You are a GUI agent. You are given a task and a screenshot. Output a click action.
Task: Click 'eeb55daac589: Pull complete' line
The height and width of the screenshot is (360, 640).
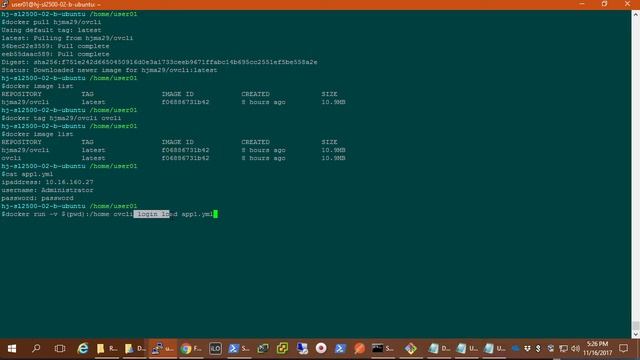coord(55,54)
